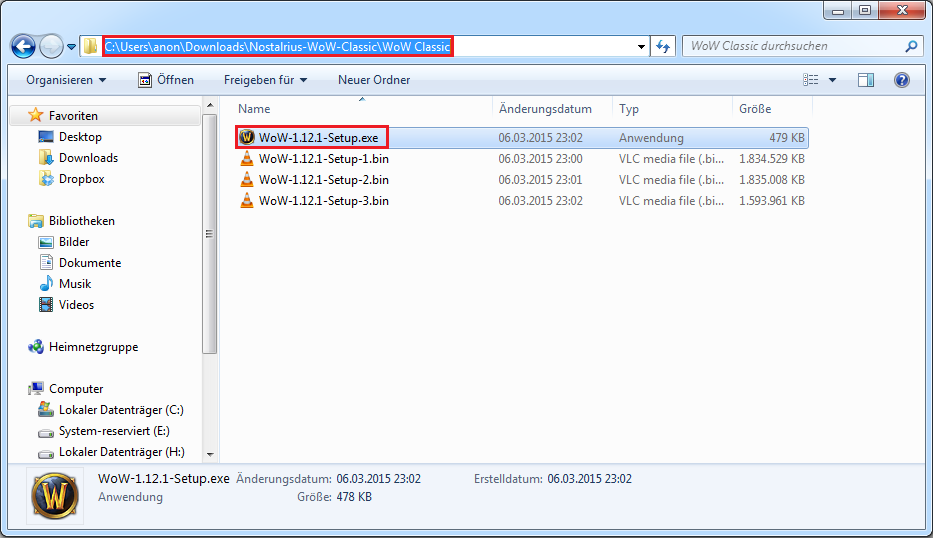Screen dimensions: 933x538
Task: Refresh the current folder view
Action: click(663, 46)
